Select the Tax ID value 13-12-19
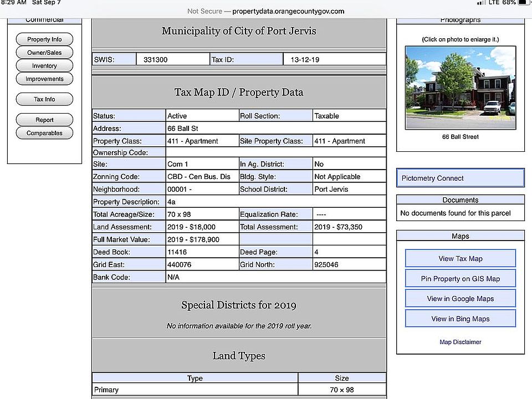This screenshot has width=532, height=399. pos(305,59)
